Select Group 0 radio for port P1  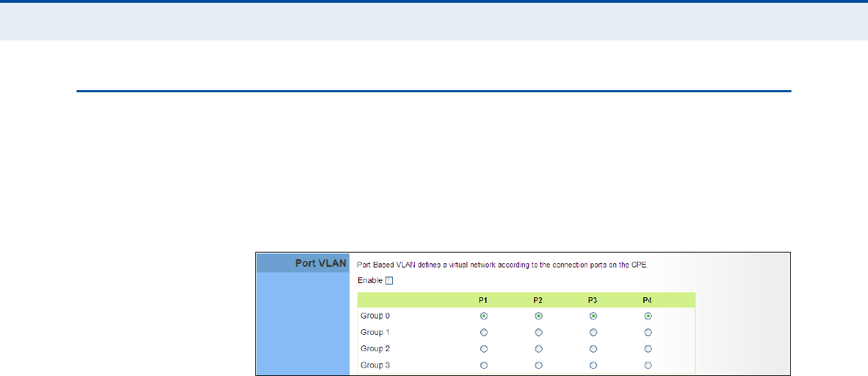(x=484, y=316)
